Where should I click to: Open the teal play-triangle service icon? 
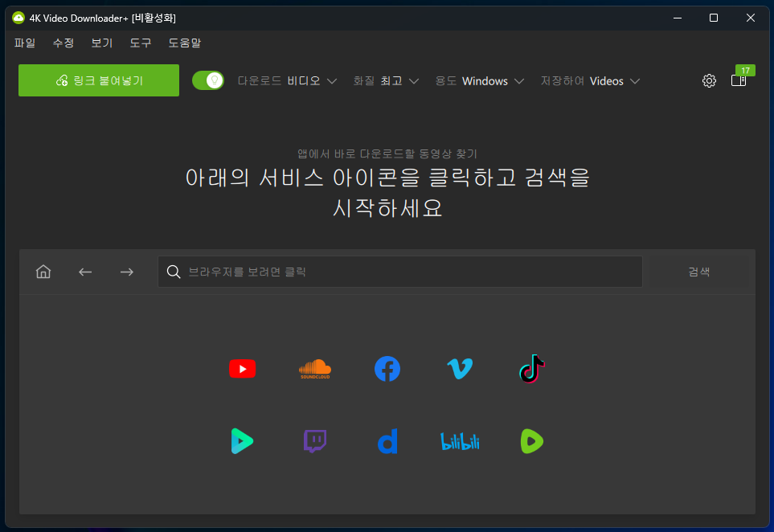243,441
